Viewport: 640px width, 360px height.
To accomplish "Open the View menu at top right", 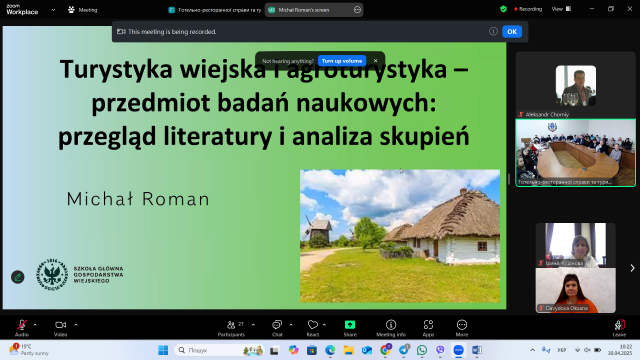I will pos(561,9).
